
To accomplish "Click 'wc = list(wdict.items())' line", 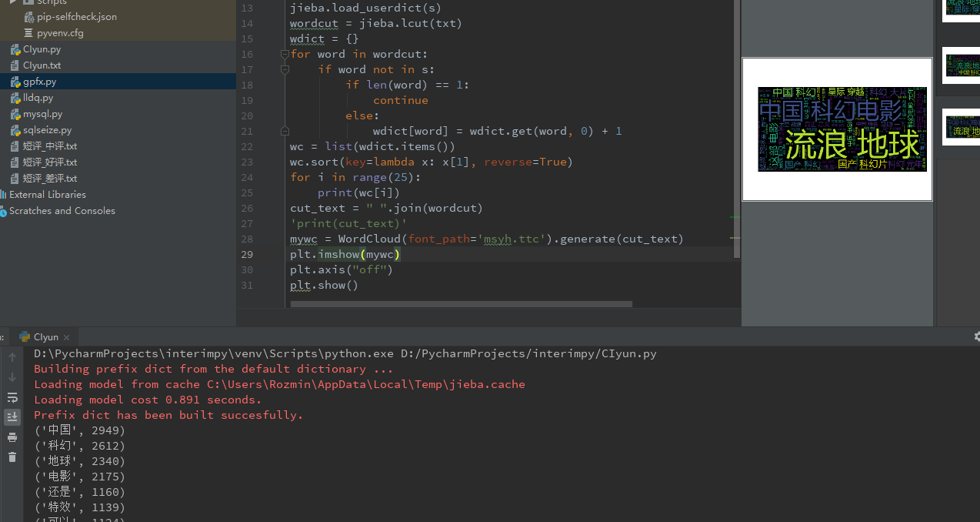I will click(373, 146).
